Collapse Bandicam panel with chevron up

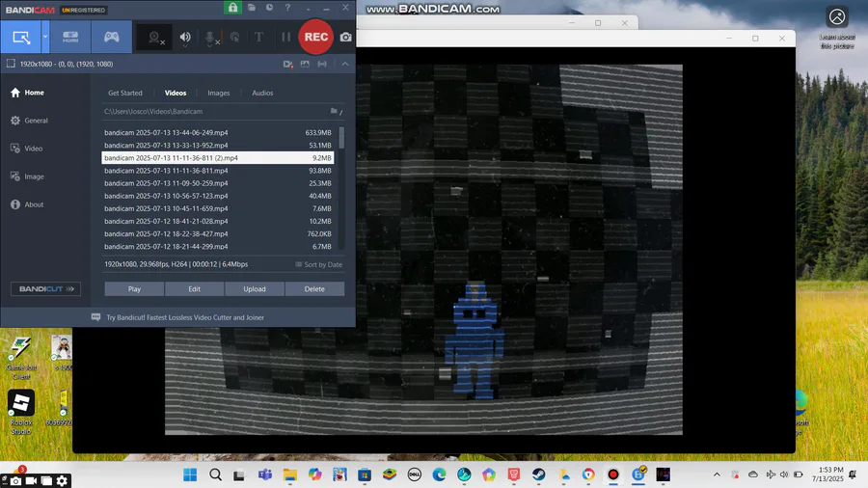tap(345, 65)
